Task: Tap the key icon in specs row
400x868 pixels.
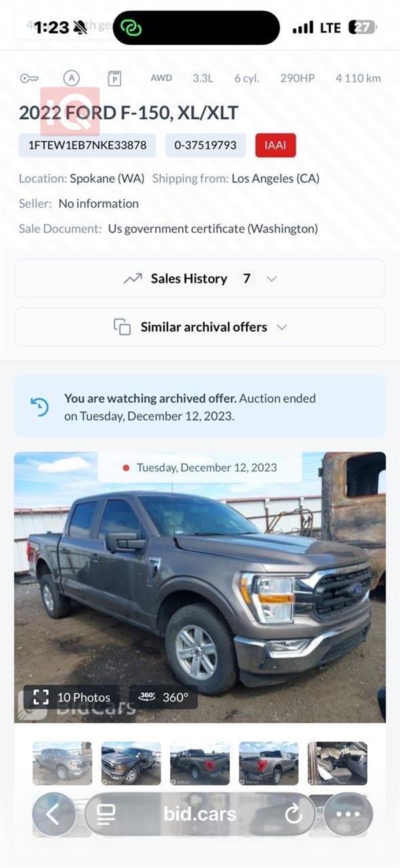Action: pos(29,79)
